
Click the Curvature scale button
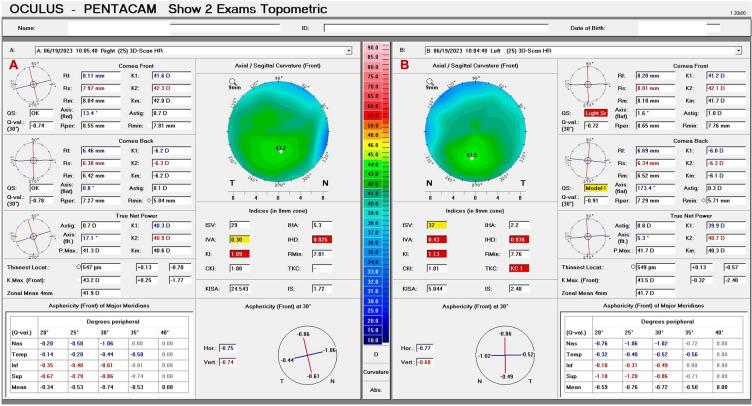coord(376,372)
